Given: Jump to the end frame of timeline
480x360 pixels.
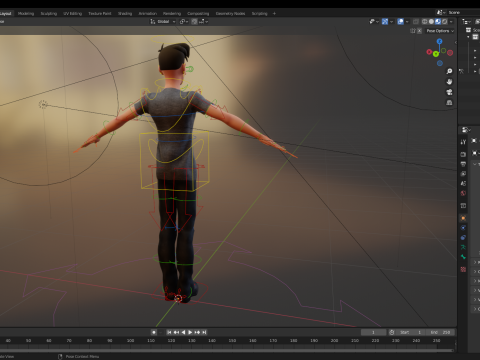Looking at the screenshot, I should 204,332.
